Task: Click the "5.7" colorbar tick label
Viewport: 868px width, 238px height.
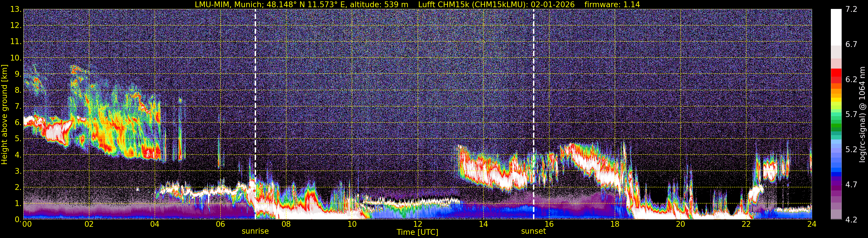Action: coord(851,114)
